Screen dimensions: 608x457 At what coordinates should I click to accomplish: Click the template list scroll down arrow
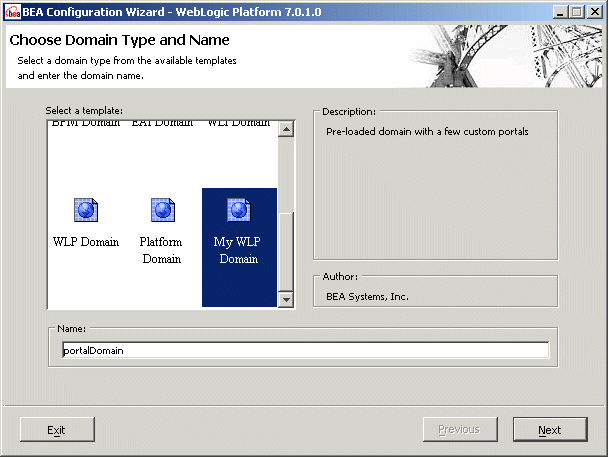286,299
